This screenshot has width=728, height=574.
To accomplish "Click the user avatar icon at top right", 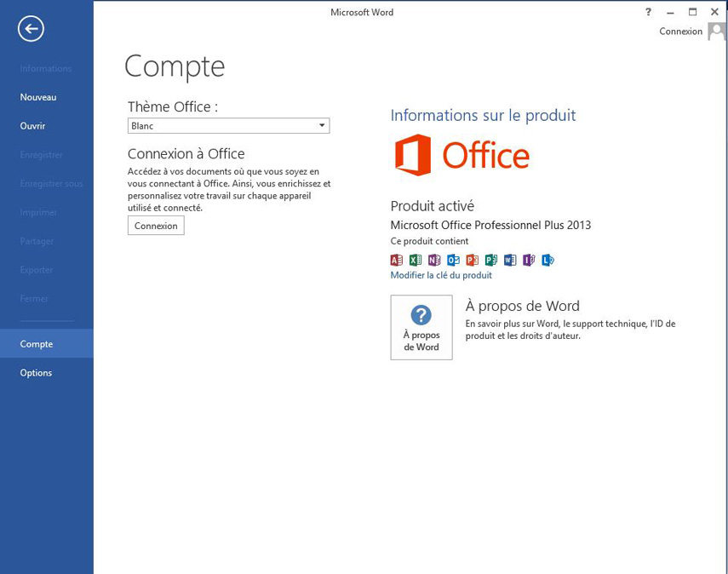I will tap(716, 32).
